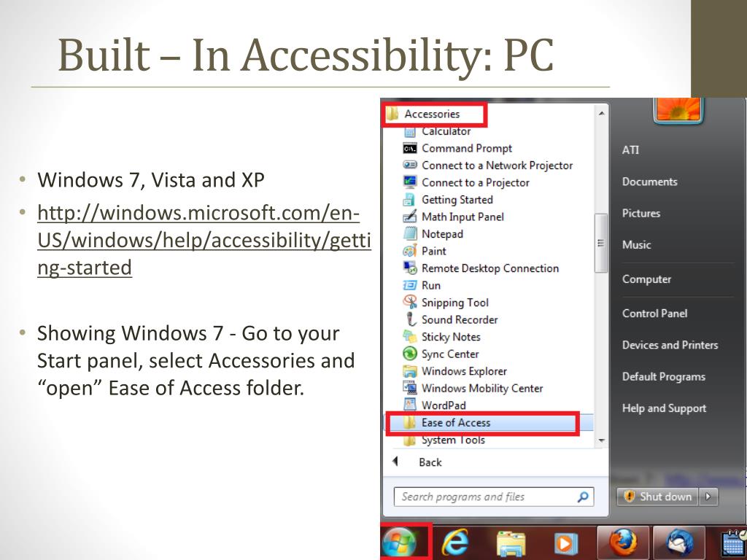This screenshot has height=560, width=747.
Task: Open Windows Media Player from taskbar
Action: point(565,542)
